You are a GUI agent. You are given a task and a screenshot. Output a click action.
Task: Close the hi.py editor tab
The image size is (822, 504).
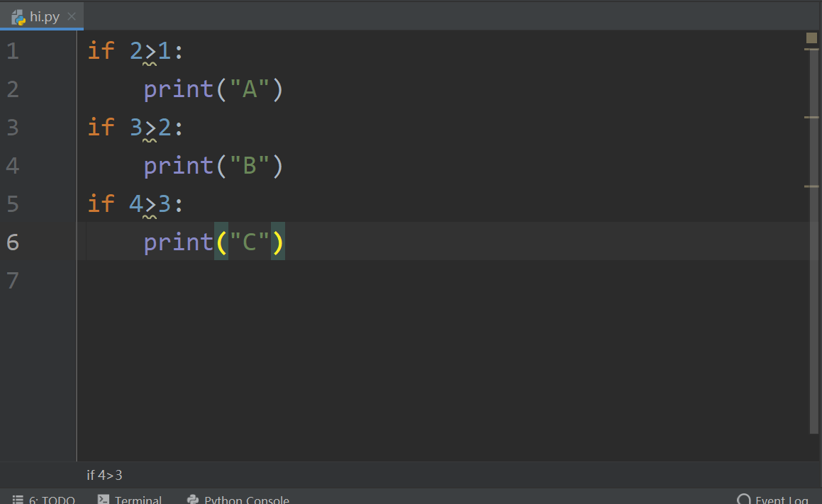(71, 17)
